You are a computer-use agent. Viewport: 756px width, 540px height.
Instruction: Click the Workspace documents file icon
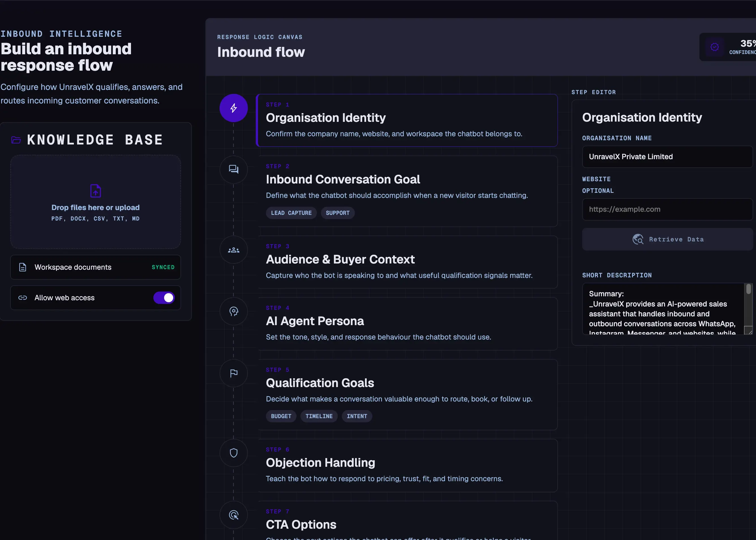click(x=23, y=267)
